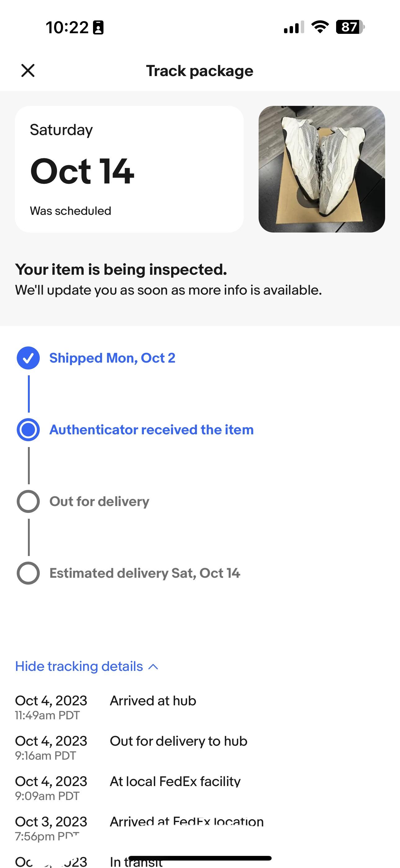
Task: Click the Oct 2 shipped progress line
Action: 29,394
